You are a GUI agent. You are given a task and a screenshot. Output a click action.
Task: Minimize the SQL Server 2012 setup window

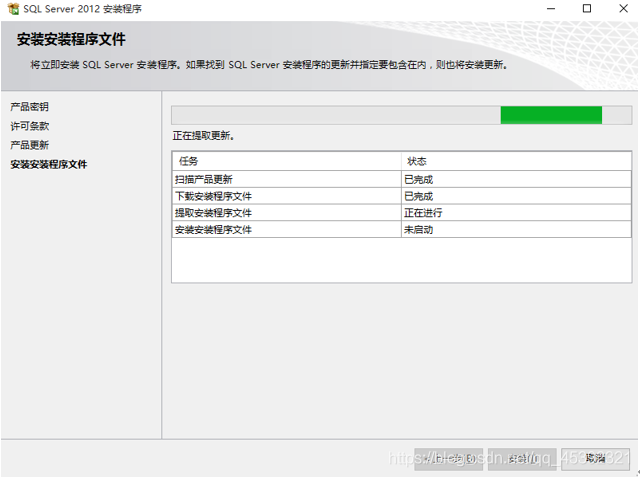pyautogui.click(x=551, y=9)
